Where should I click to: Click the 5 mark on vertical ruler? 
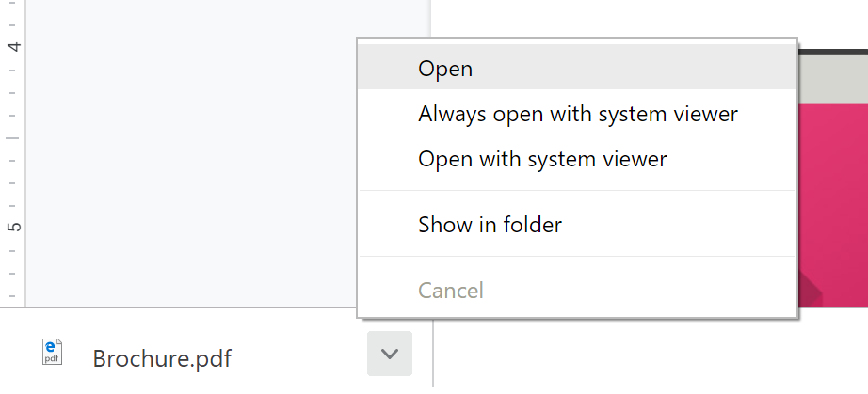13,227
